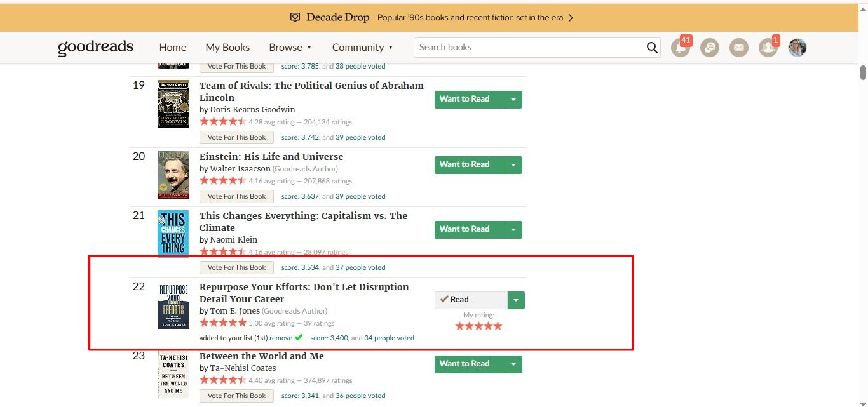Click the Decade Drop banner chevron arrow
The width and height of the screenshot is (868, 407).
pyautogui.click(x=571, y=18)
